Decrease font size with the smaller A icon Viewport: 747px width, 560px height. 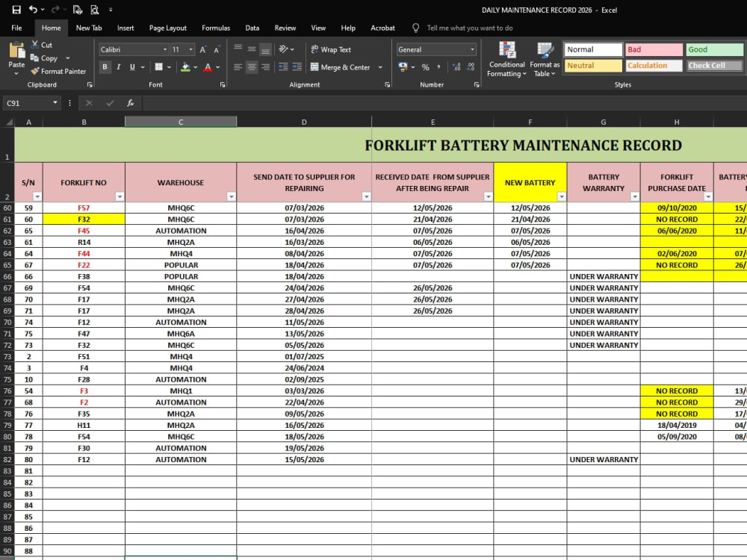click(217, 49)
